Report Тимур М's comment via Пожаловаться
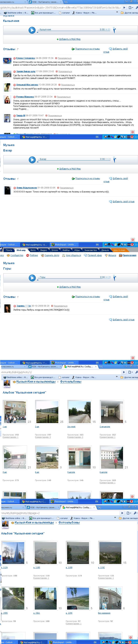Screen dimensions: 138x644 click(x=55, y=116)
